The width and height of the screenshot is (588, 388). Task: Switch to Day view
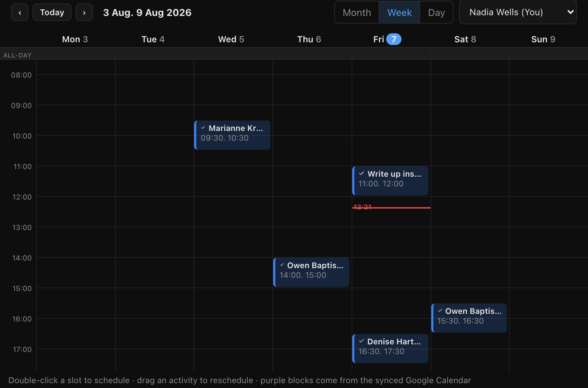(x=436, y=12)
